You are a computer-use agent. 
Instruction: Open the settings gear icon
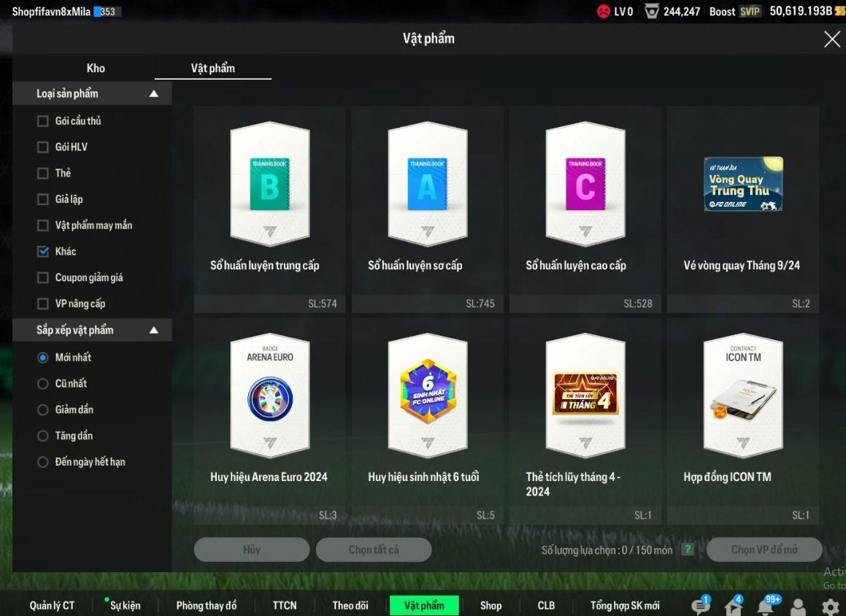click(830, 607)
